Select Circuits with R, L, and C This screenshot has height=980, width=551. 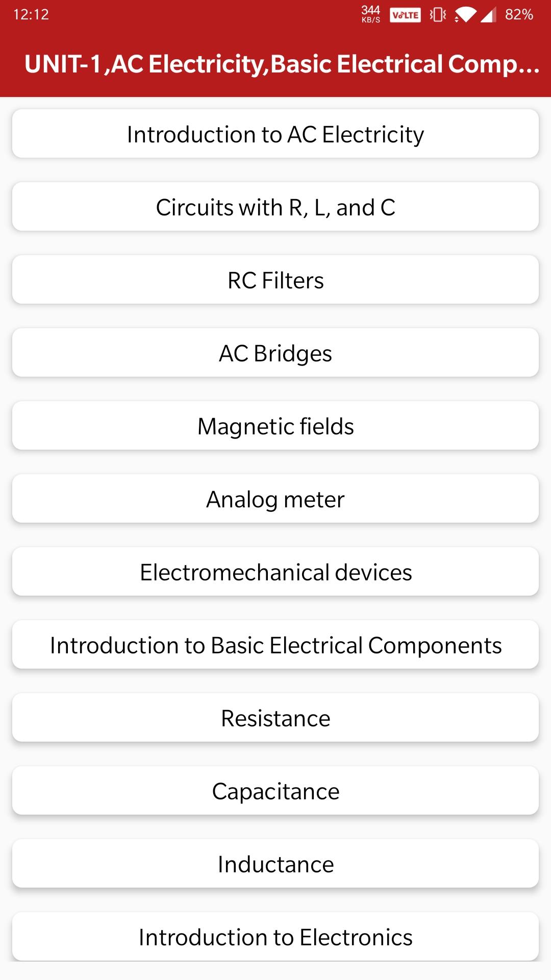275,207
